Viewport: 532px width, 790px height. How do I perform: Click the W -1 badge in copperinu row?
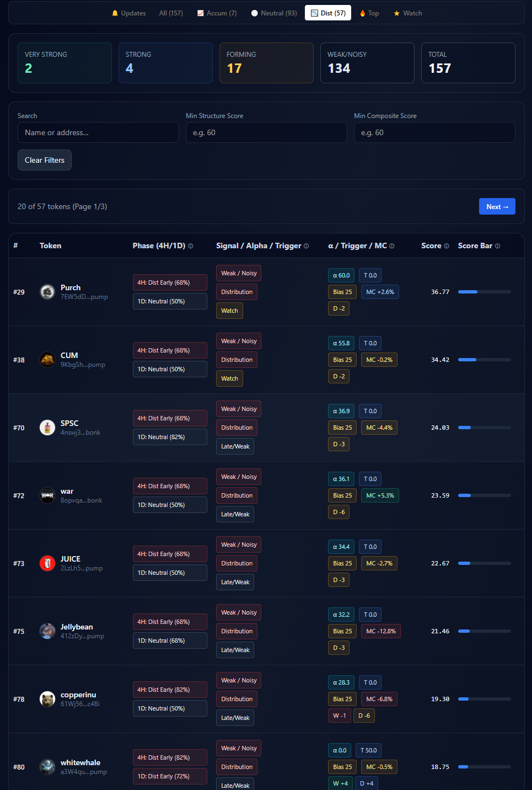click(340, 716)
